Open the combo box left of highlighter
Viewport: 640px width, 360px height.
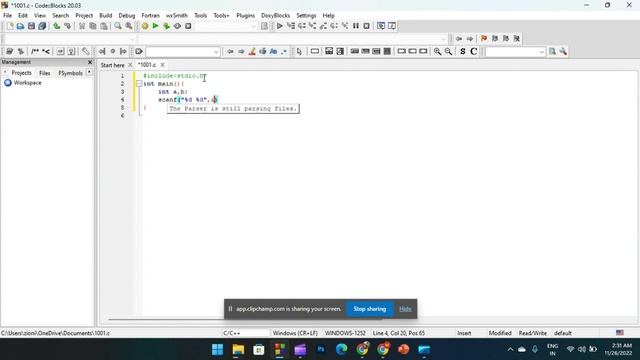click(x=183, y=52)
